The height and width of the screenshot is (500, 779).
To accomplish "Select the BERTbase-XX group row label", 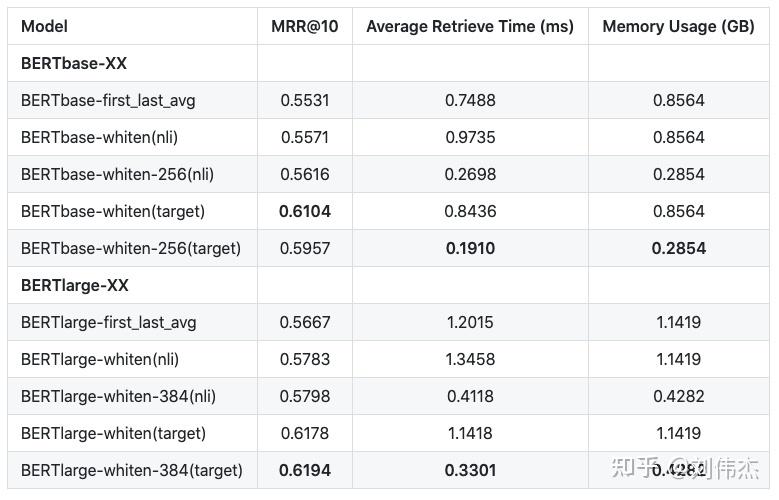I will coord(74,63).
